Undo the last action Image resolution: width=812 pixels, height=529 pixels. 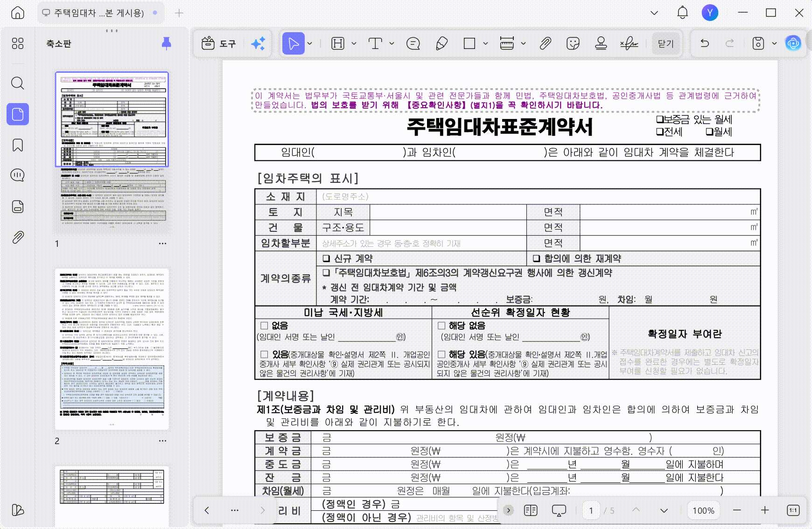click(705, 43)
